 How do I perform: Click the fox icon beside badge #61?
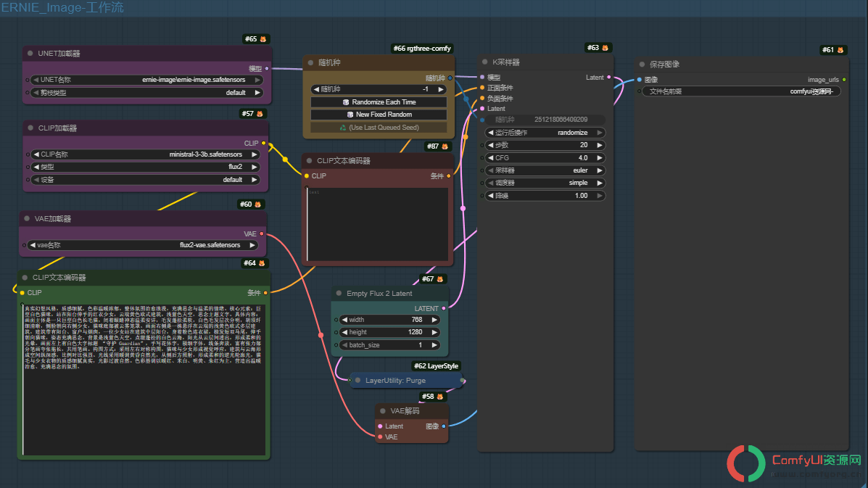[840, 50]
